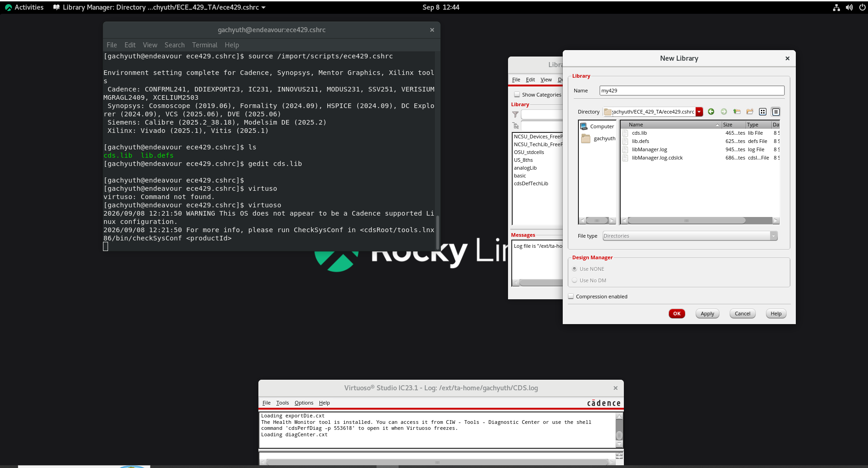Close the Virtuoso log window

pyautogui.click(x=615, y=388)
